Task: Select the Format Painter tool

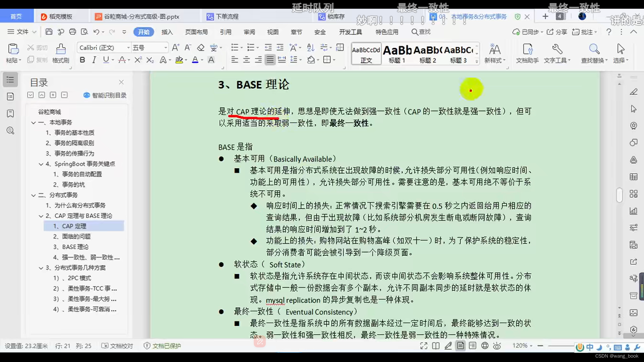Action: (x=61, y=53)
